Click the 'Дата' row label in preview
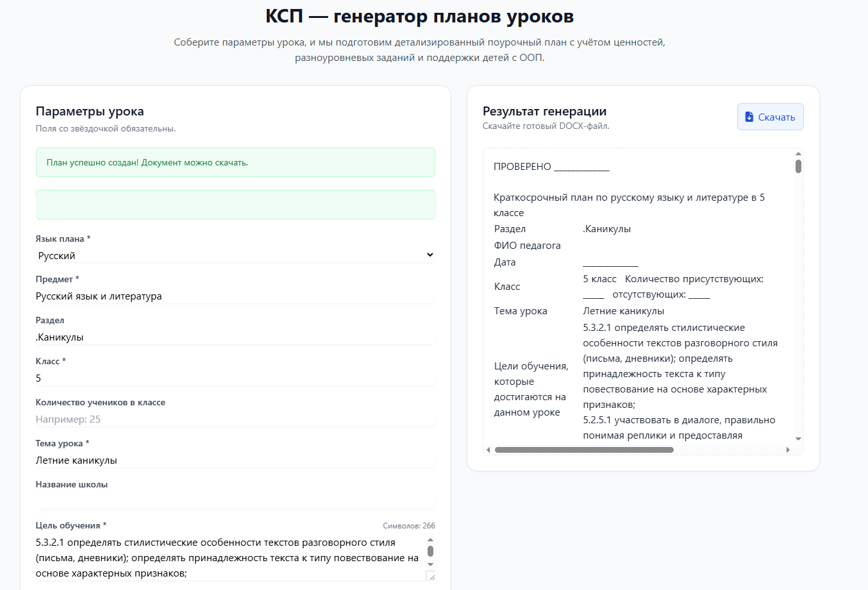 coord(505,262)
